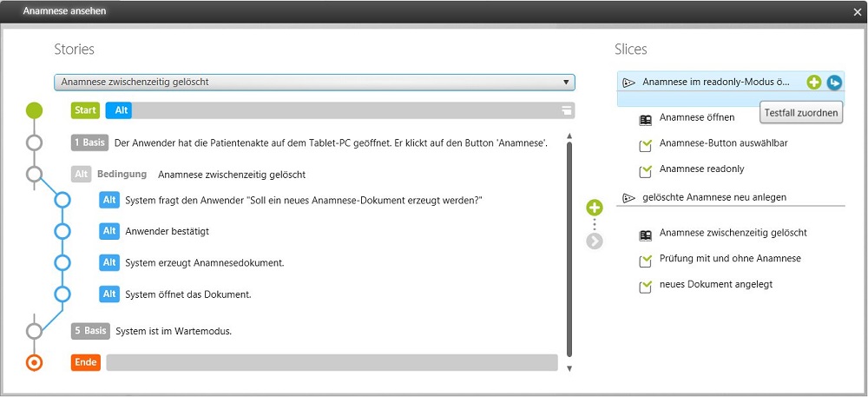The width and height of the screenshot is (868, 397).
Task: Click Alt badge of 'System erzeugt Anamnesedokument'
Action: coord(109,262)
